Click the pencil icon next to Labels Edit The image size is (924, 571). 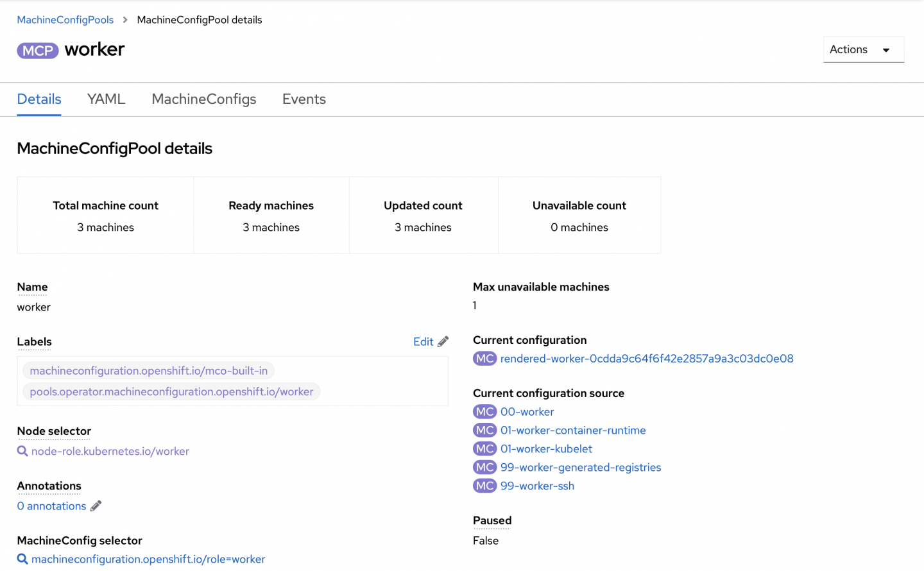(x=443, y=342)
